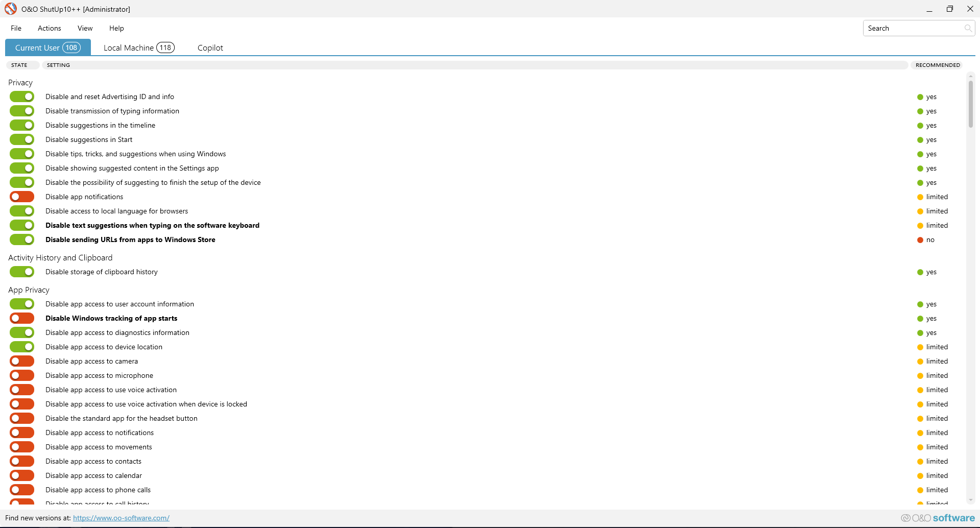Toggle Disable and reset Advertising ID switch
Screen dimensions: 980x528
22,97
